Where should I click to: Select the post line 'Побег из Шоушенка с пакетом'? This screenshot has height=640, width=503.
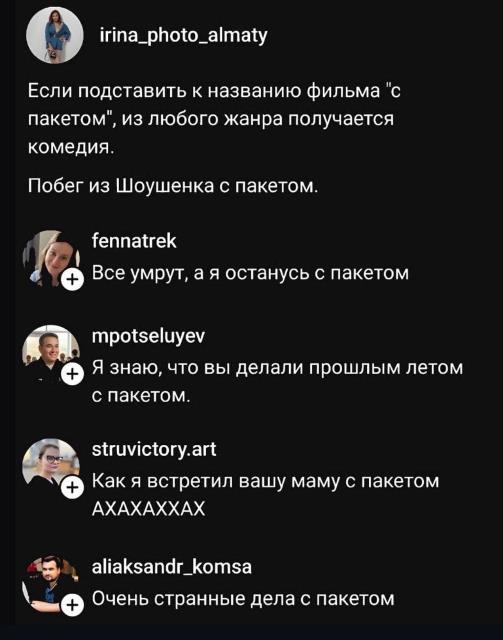point(173,186)
